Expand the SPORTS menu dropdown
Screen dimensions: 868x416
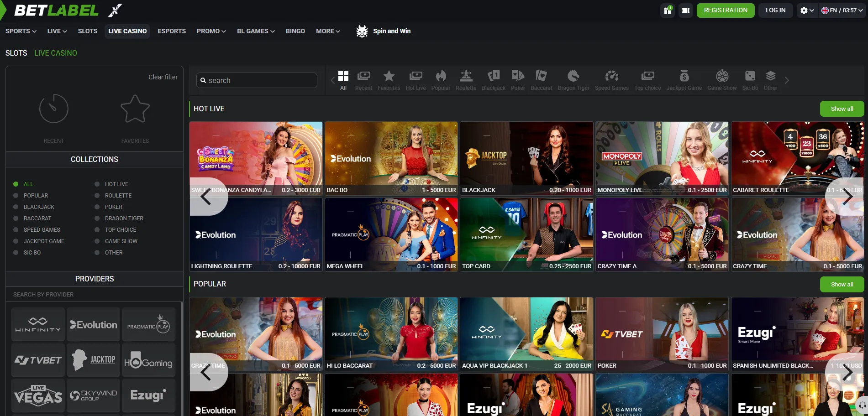(21, 31)
